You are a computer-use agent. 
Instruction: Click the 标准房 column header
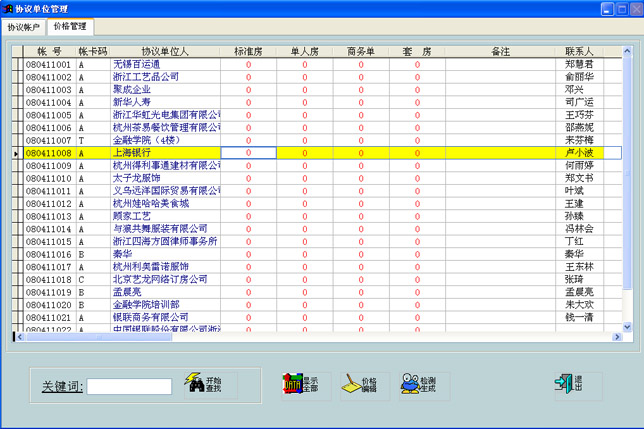coord(248,50)
